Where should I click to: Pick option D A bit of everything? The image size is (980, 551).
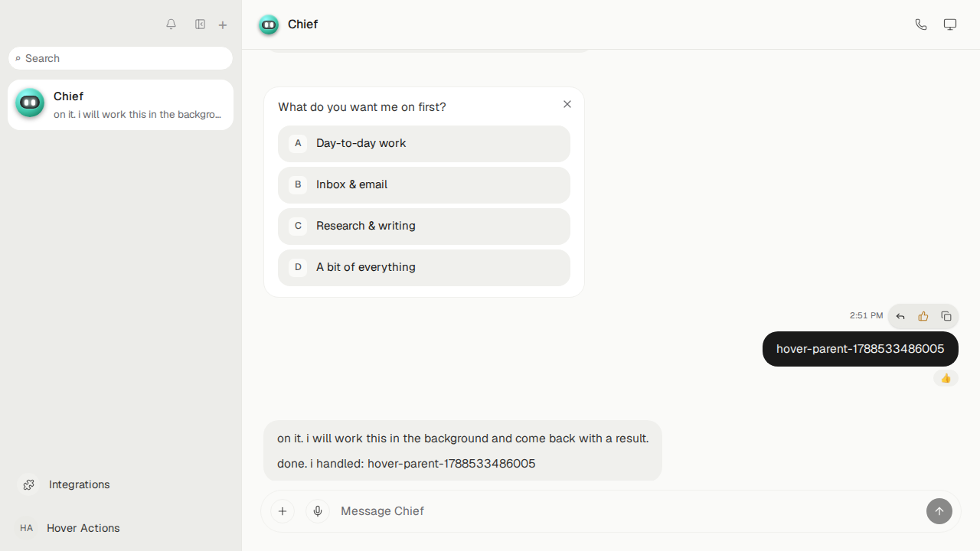pos(424,267)
